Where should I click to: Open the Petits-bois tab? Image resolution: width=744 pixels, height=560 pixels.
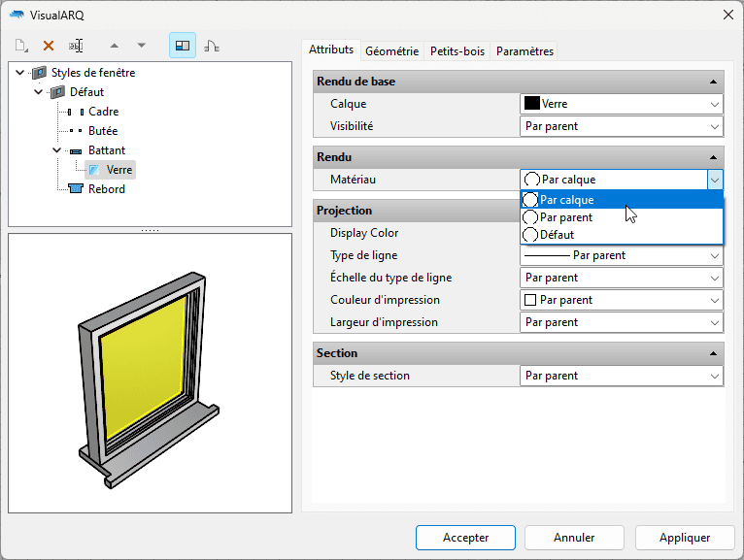click(457, 51)
